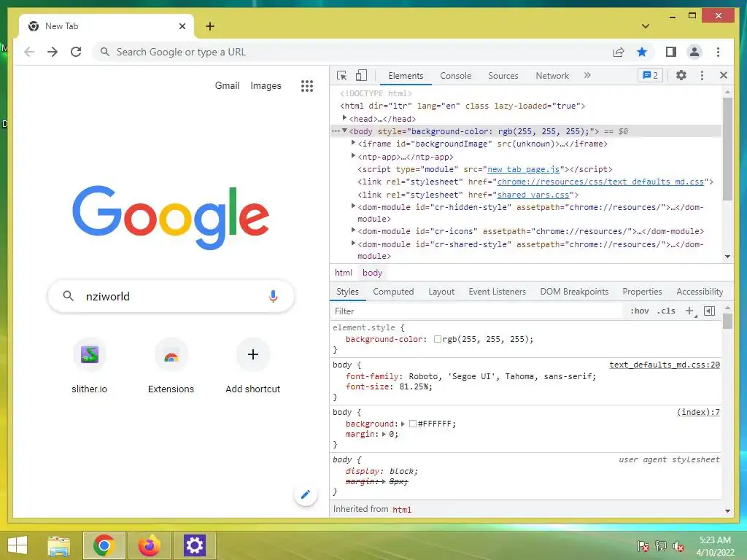The width and height of the screenshot is (747, 560).
Task: Go forward with the browser forward arrow
Action: coord(53,52)
